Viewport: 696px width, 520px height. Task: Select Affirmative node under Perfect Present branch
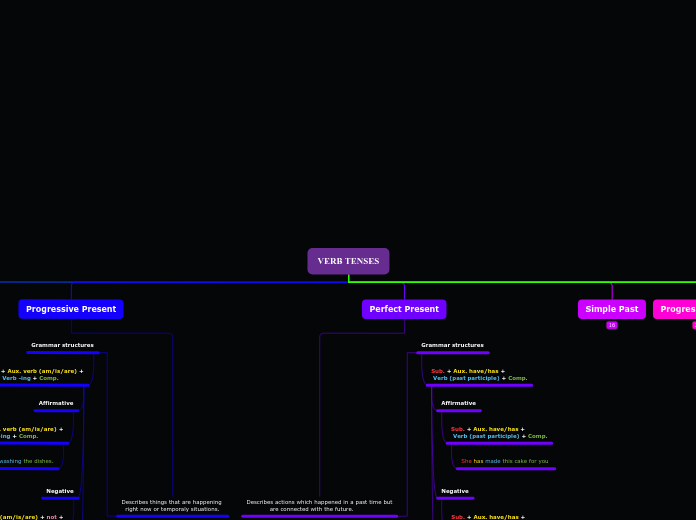tap(458, 403)
